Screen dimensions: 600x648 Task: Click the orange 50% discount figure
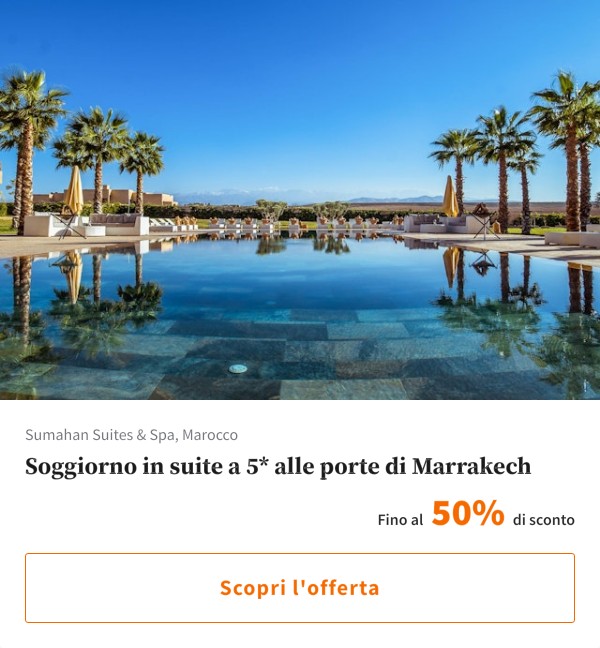click(x=468, y=513)
